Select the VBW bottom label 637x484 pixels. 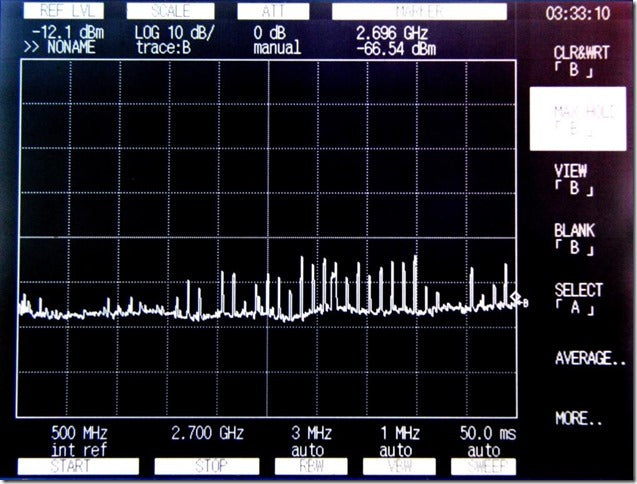tap(398, 467)
